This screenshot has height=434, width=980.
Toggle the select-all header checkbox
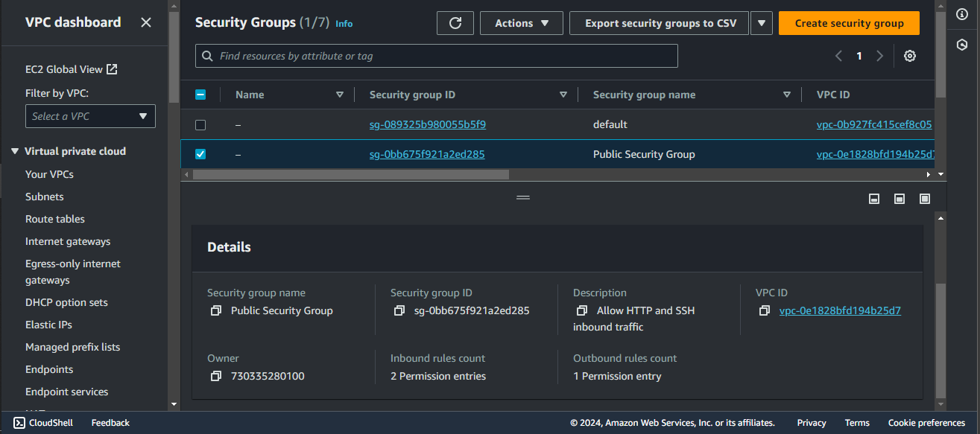[x=200, y=95]
